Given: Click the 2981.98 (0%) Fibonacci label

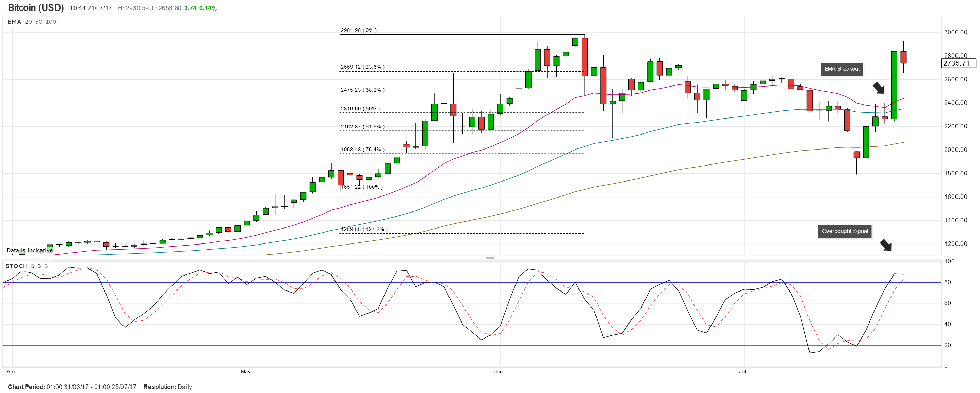Looking at the screenshot, I should 359,30.
